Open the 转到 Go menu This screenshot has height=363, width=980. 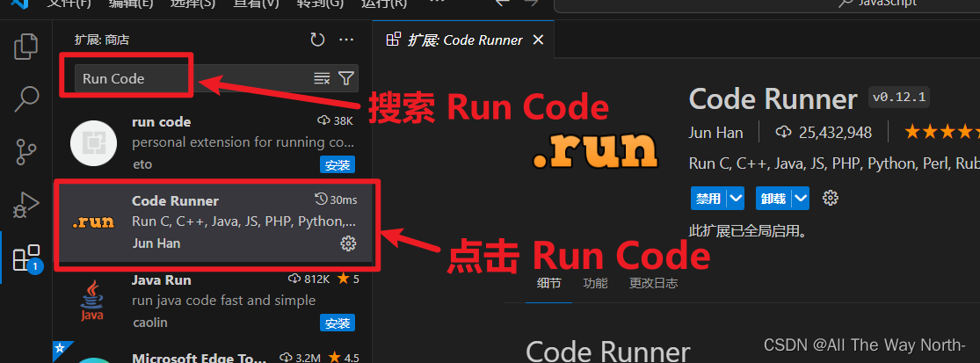[x=321, y=4]
